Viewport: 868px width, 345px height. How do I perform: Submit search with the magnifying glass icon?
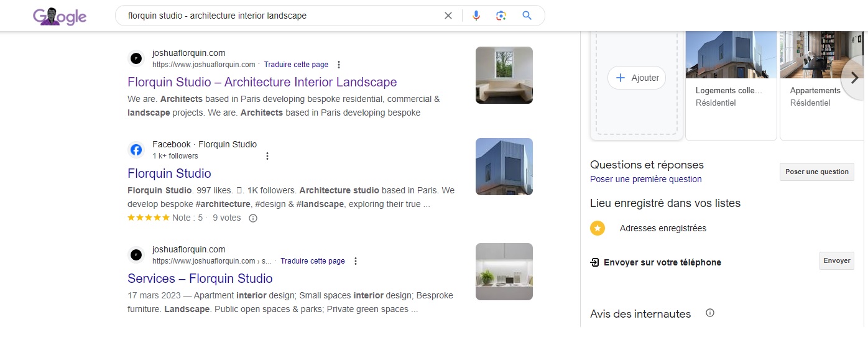coord(527,16)
